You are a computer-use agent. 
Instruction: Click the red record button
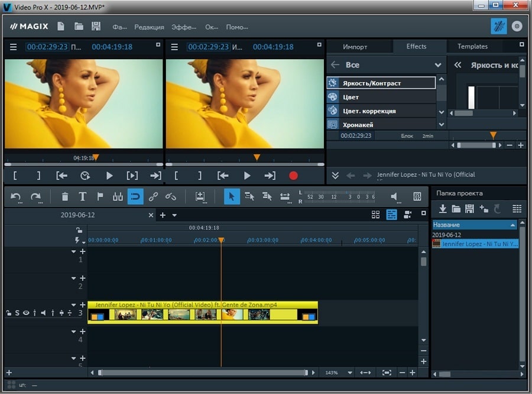click(293, 176)
